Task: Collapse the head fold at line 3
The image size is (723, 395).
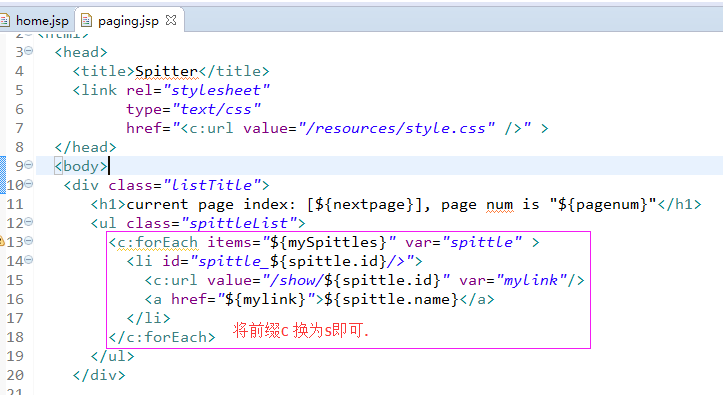Action: click(29, 51)
